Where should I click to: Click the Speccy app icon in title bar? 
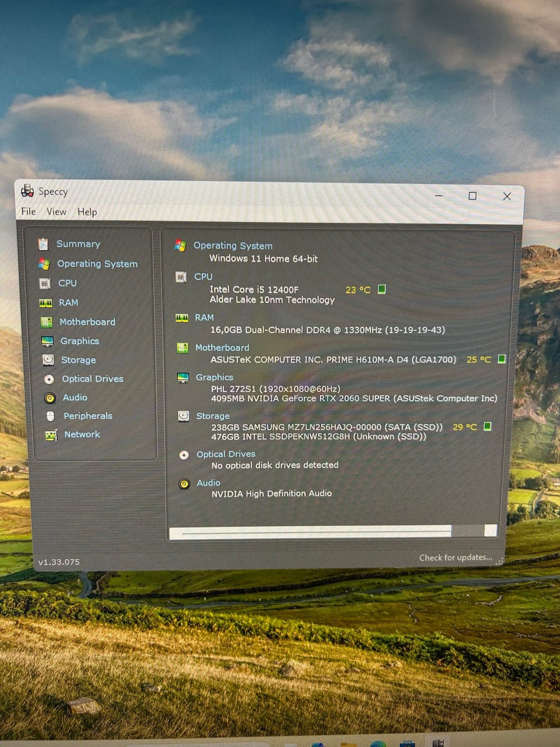[27, 191]
